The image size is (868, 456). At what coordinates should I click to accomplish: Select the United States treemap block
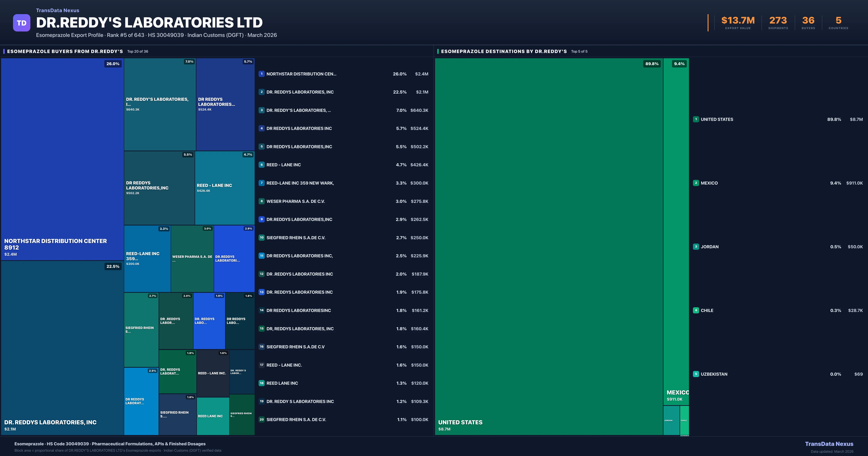click(x=549, y=246)
